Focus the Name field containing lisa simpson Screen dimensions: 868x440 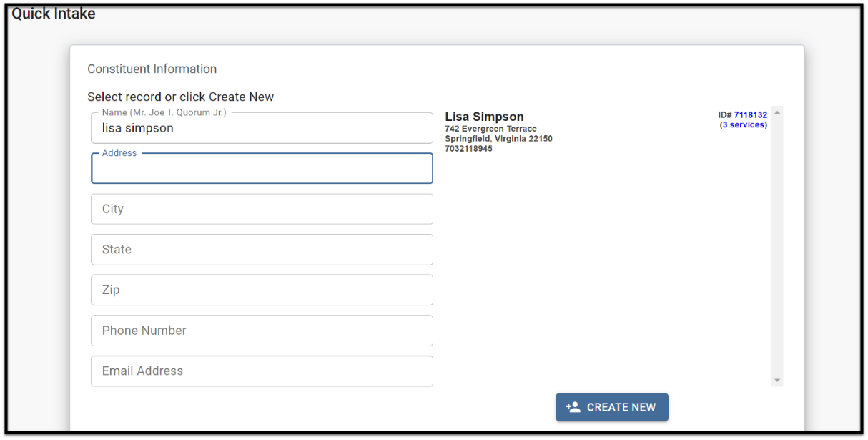tap(262, 128)
